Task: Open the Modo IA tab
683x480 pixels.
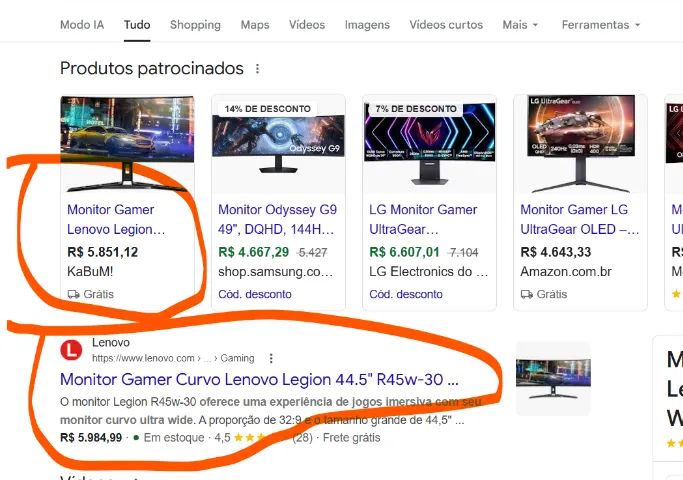Action: pyautogui.click(x=82, y=25)
